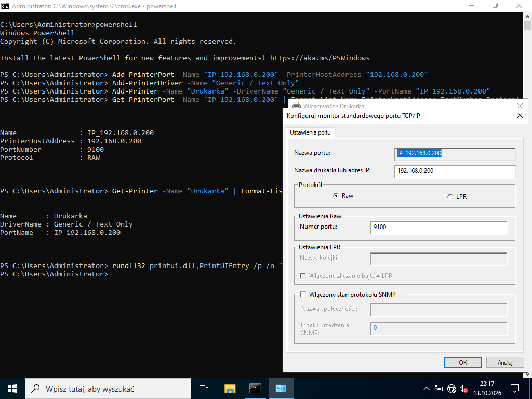Viewport: 532px width, 399px height.
Task: Show hidden tray icons chevron
Action: click(x=427, y=389)
